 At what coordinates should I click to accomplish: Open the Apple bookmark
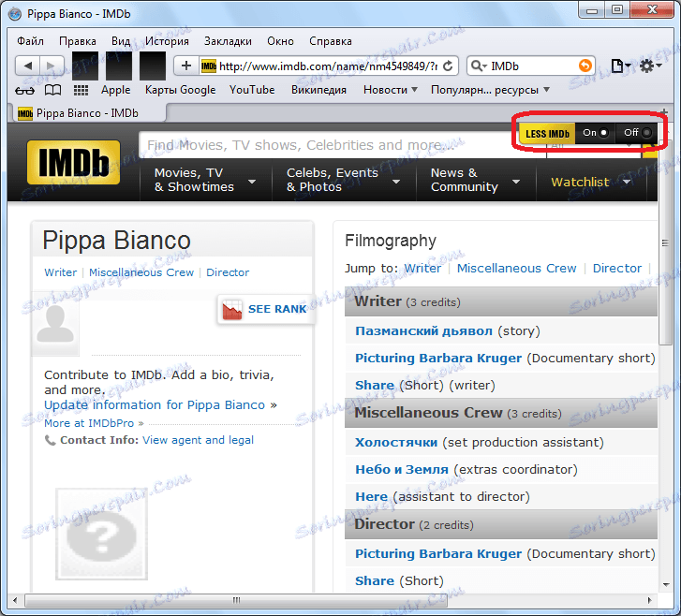116,90
